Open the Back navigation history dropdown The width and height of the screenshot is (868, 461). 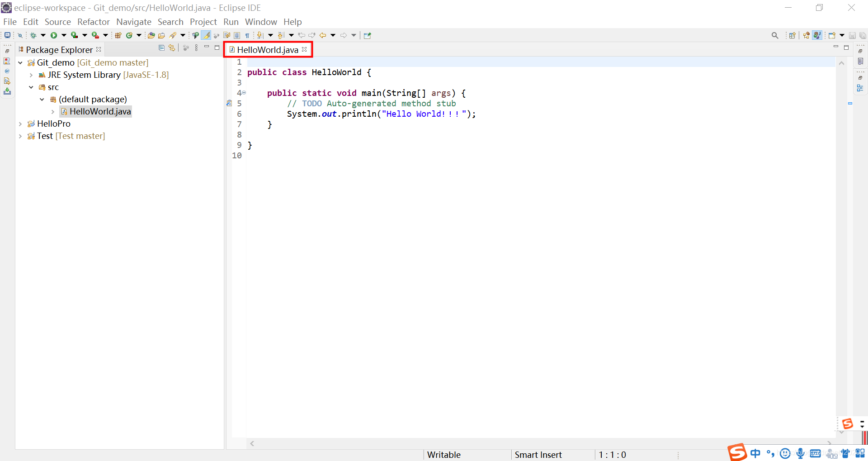coord(333,35)
